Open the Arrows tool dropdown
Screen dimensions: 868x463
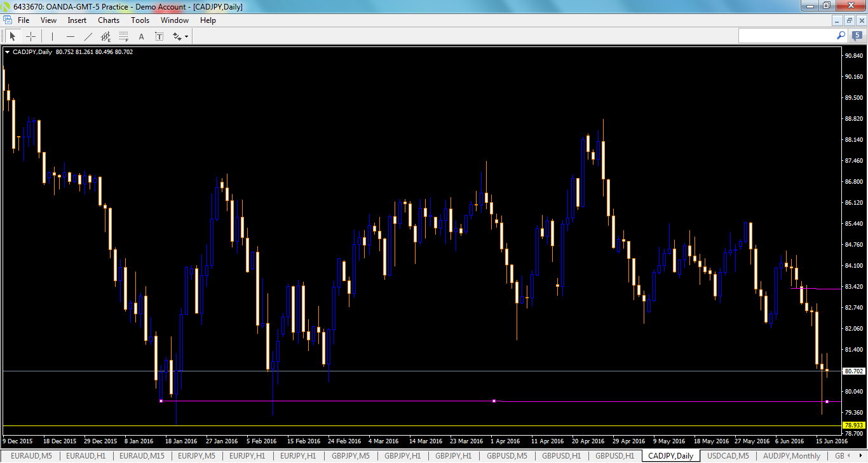tap(185, 36)
